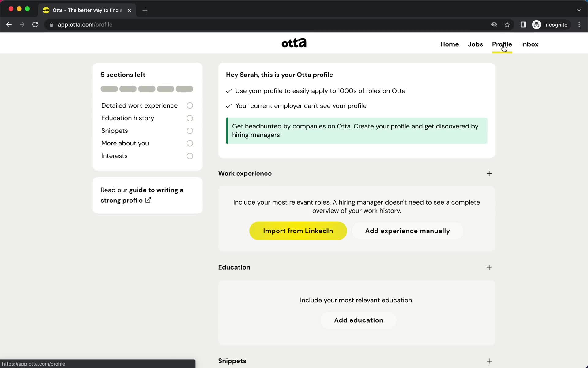Screen dimensions: 588x368
Task: Click the Jobs navigation icon
Action: 475,44
